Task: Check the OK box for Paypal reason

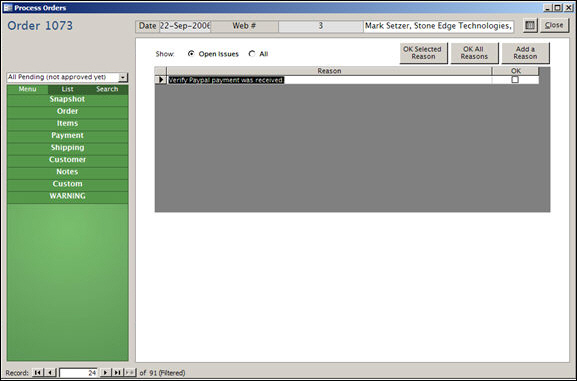Action: [x=515, y=80]
